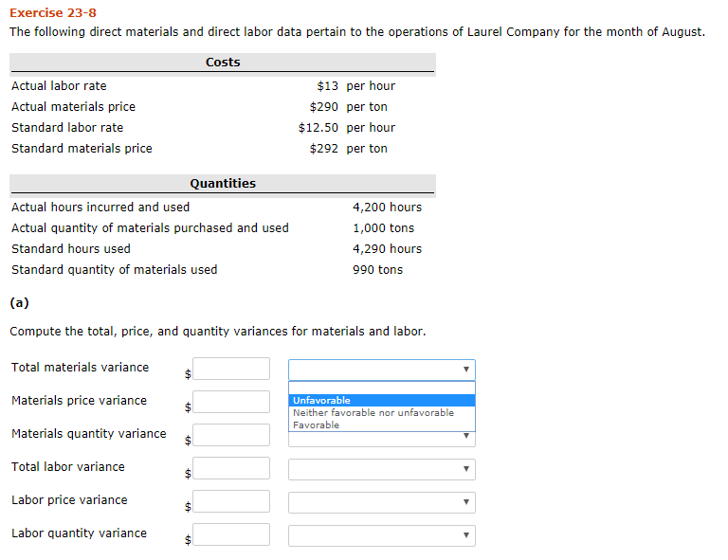Click the Total materials variance amount field
This screenshot has width=728, height=560.
coord(231,369)
